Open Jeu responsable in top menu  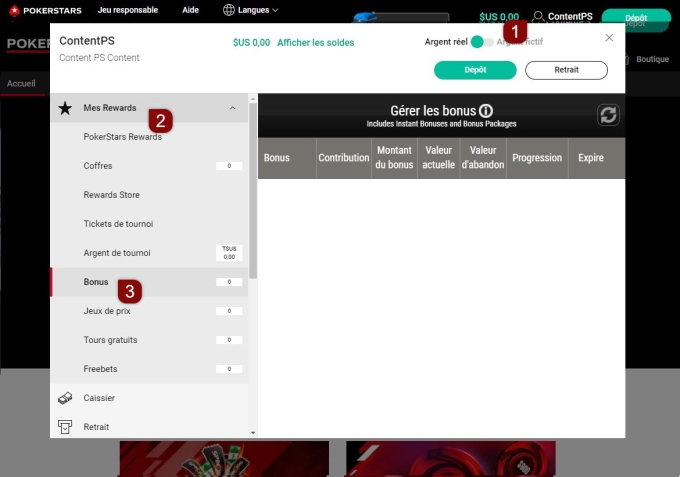coord(128,10)
